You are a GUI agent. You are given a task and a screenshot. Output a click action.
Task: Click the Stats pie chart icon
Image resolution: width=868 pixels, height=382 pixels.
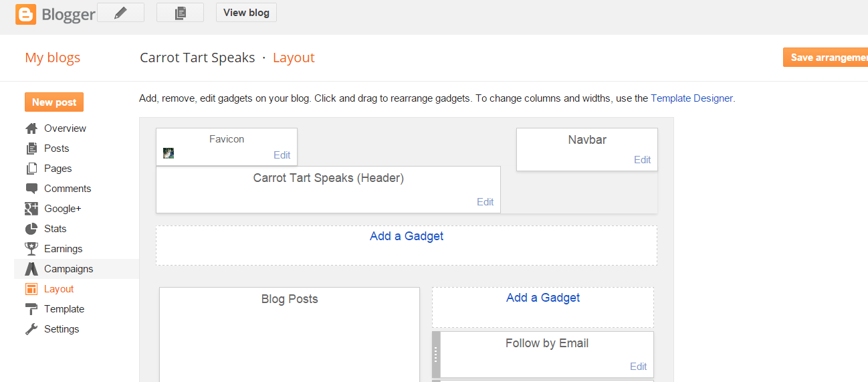(31, 229)
